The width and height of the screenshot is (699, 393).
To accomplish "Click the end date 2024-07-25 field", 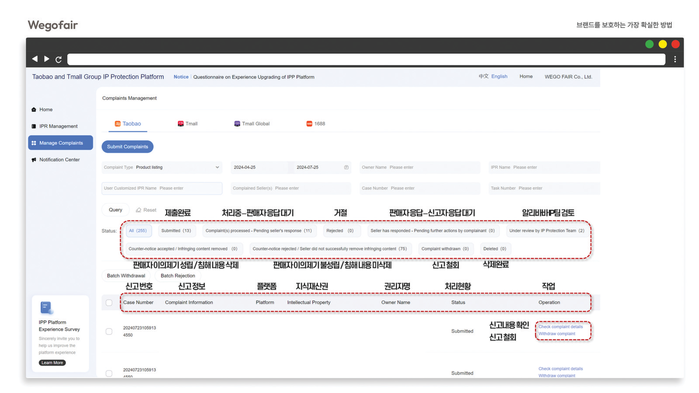I will [308, 168].
